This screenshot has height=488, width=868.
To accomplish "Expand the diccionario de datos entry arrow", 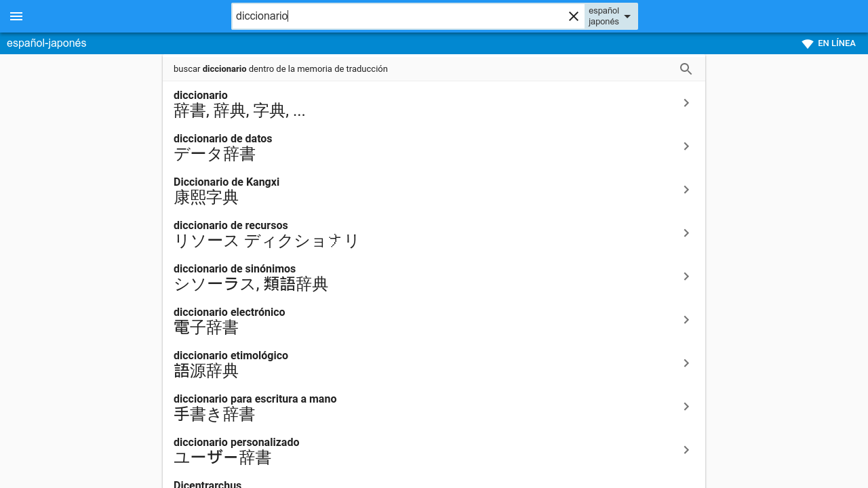I will click(686, 146).
